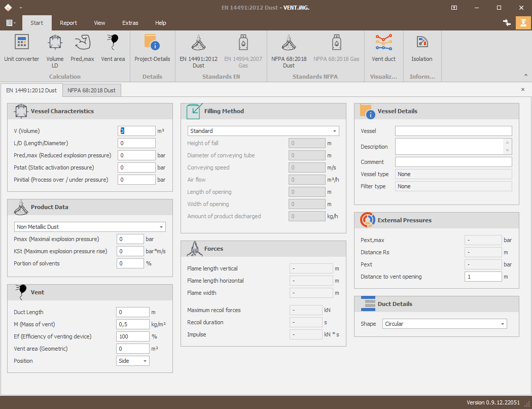
Task: Click the Filling Method panel icon
Action: pos(194,111)
